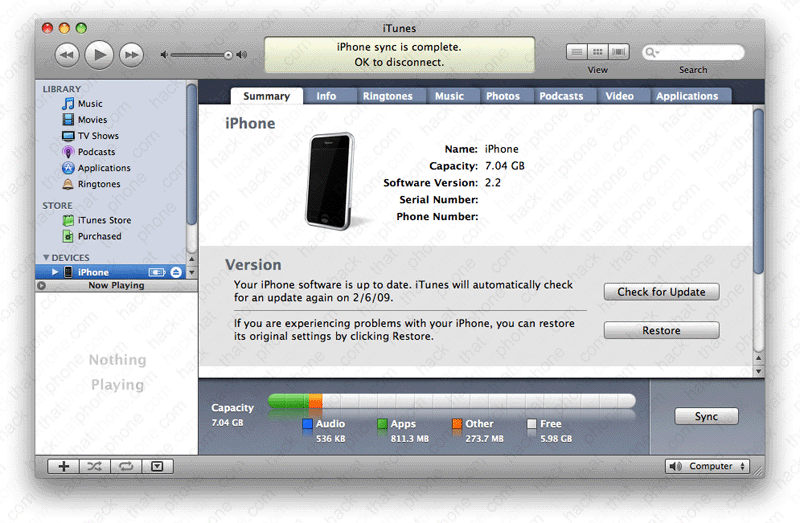Click the Add playlist plus button
This screenshot has height=523, width=800.
click(64, 466)
